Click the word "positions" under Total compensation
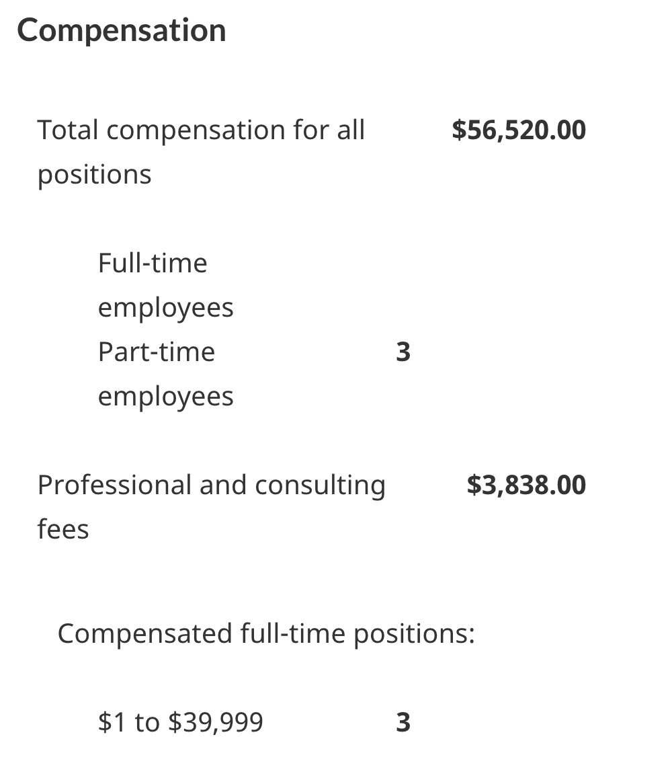672x784 pixels. (94, 175)
